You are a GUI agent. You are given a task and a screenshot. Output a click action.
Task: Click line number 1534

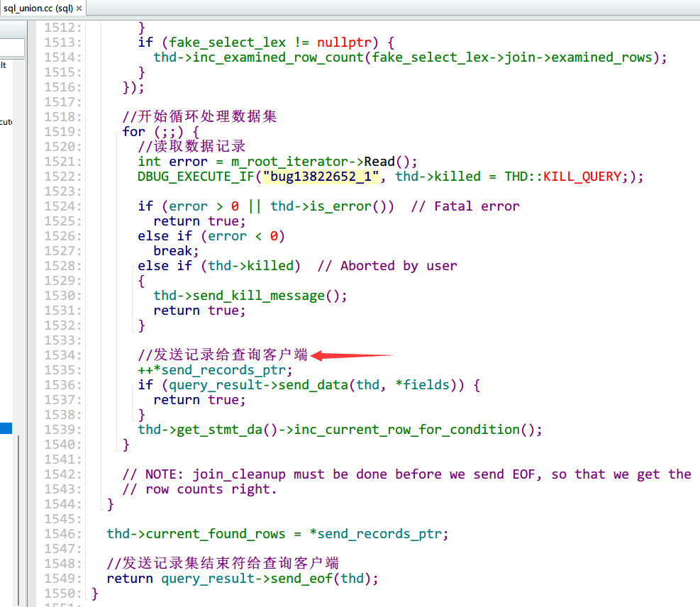point(63,355)
